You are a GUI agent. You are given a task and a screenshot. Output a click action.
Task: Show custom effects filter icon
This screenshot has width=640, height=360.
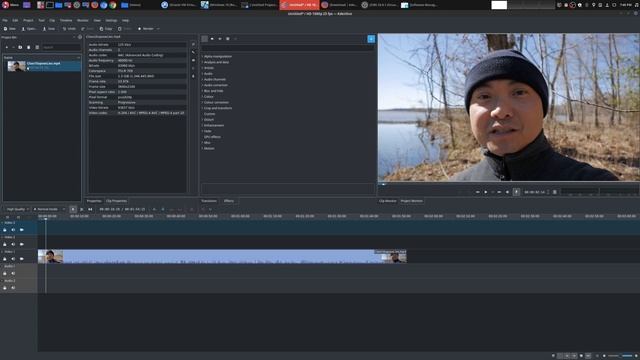[x=228, y=39]
